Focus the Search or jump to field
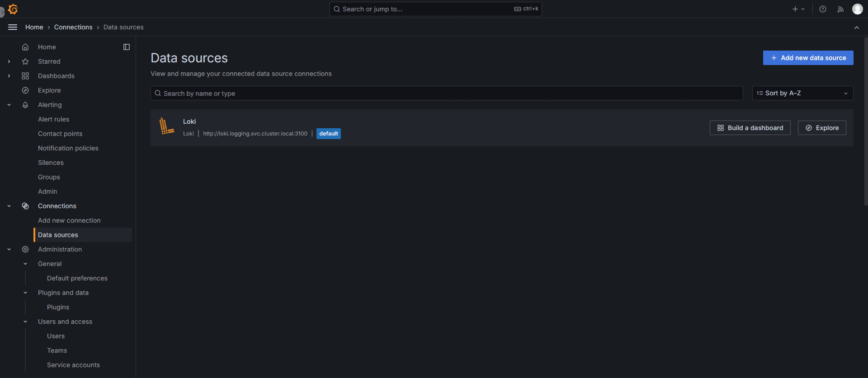The height and width of the screenshot is (378, 868). (x=435, y=9)
